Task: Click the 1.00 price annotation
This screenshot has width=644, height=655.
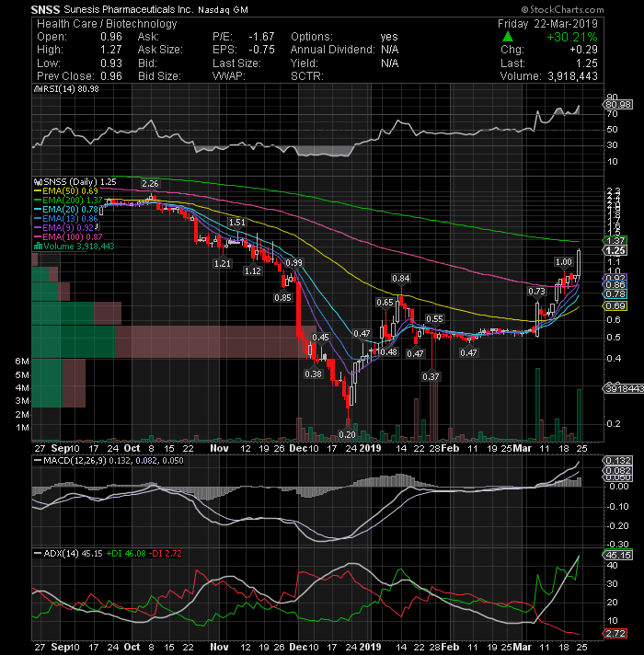Action: coord(563,262)
